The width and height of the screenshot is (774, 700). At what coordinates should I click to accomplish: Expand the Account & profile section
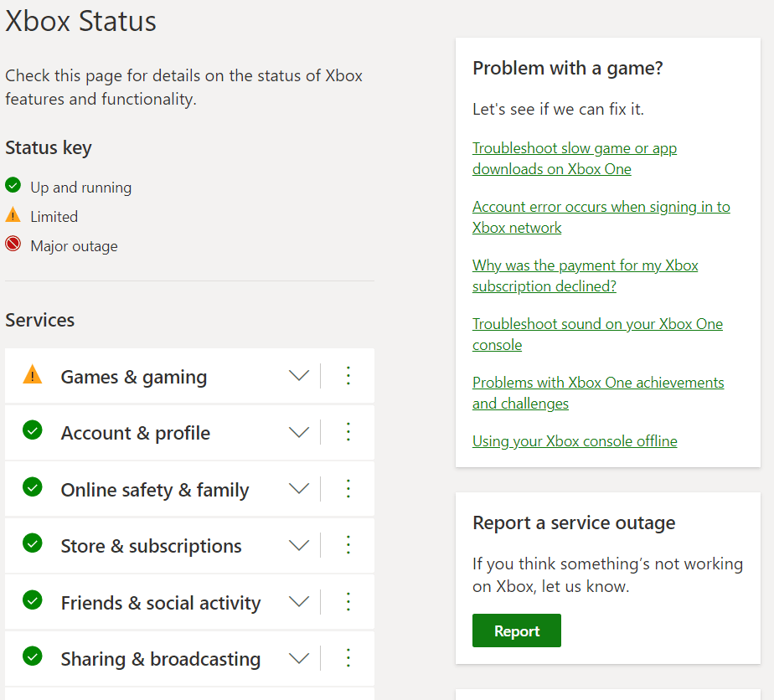click(x=299, y=432)
